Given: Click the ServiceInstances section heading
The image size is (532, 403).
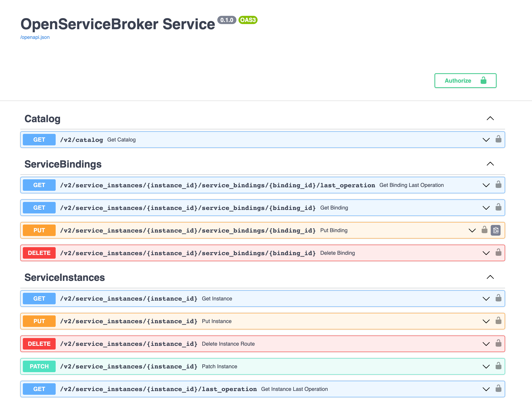Looking at the screenshot, I should 65,277.
